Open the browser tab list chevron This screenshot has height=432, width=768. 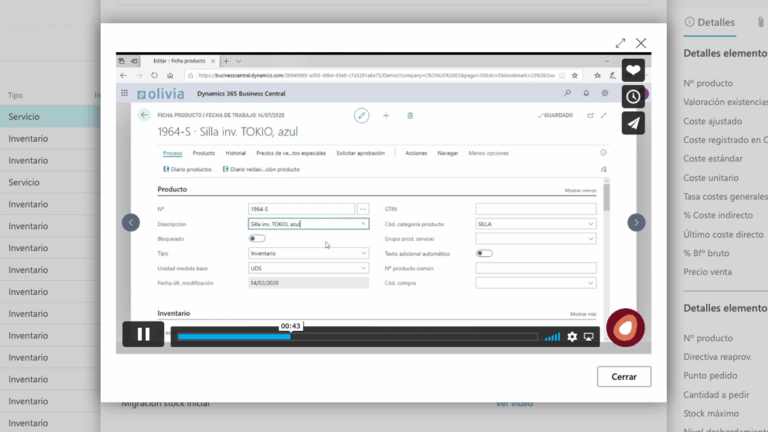tap(239, 61)
